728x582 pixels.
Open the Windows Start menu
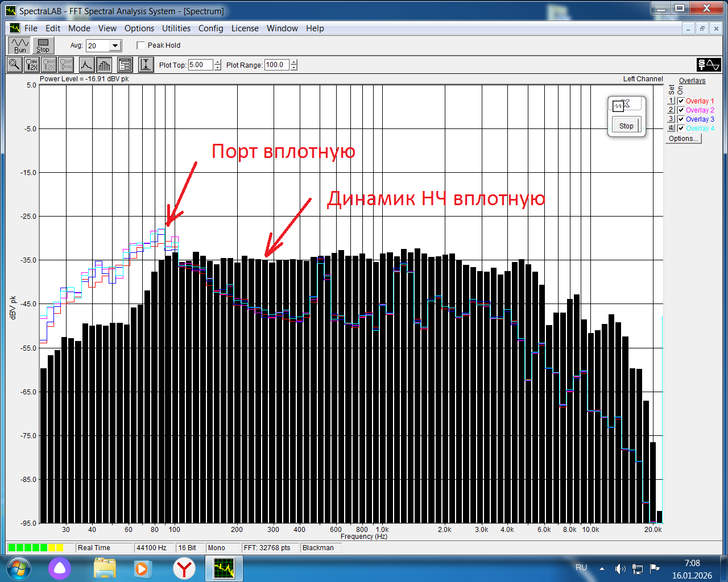pyautogui.click(x=18, y=568)
